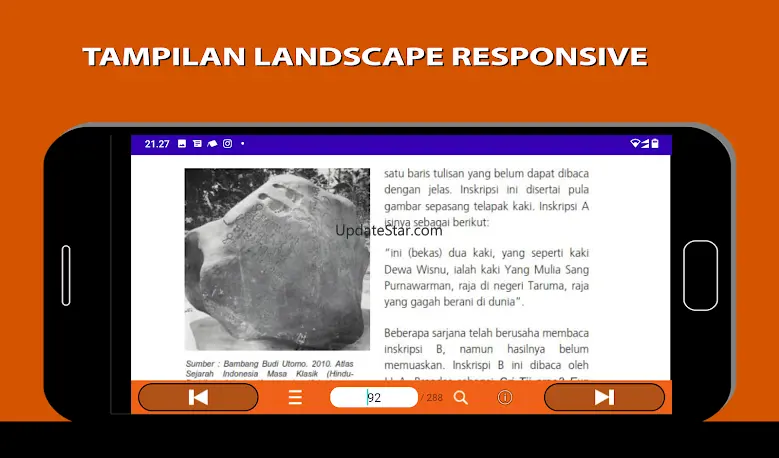
Task: Tap the mobile signal icon in status bar
Action: (645, 144)
